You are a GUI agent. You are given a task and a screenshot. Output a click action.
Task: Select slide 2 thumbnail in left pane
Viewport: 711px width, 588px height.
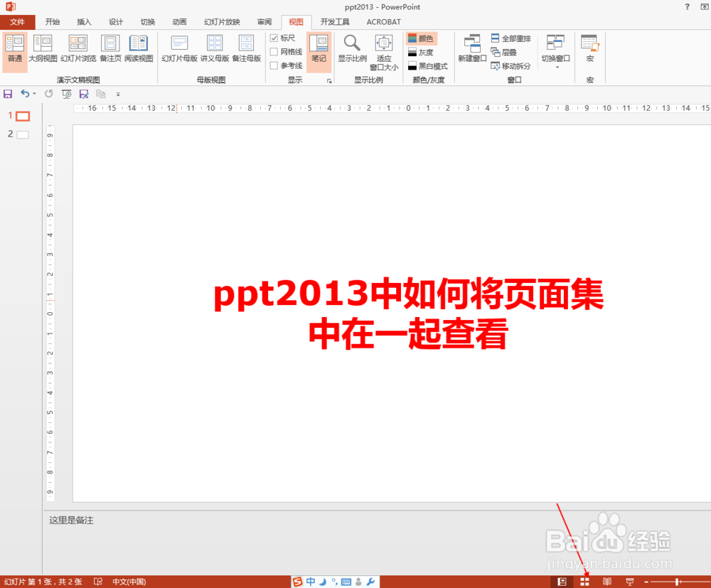[22, 134]
